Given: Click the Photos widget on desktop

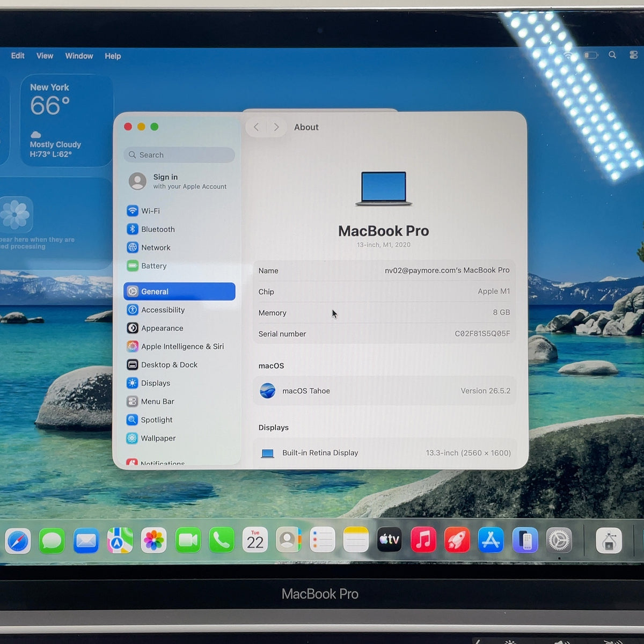Looking at the screenshot, I should point(54,223).
